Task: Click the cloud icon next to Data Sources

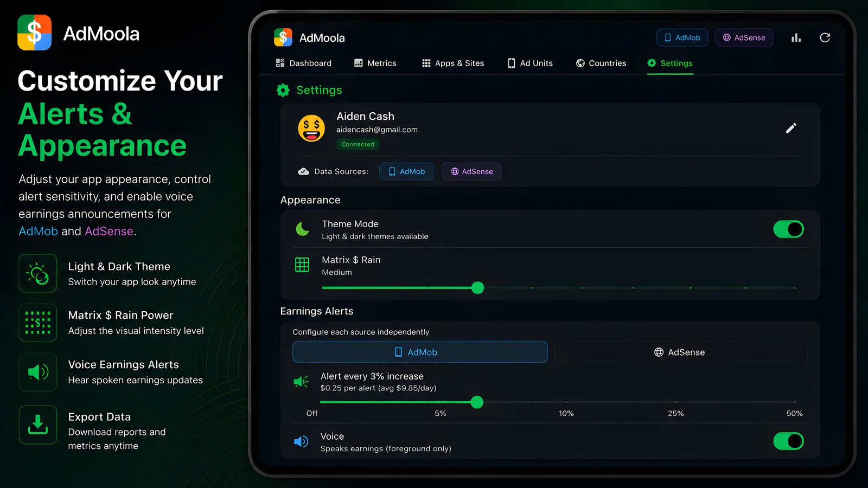Action: [303, 171]
